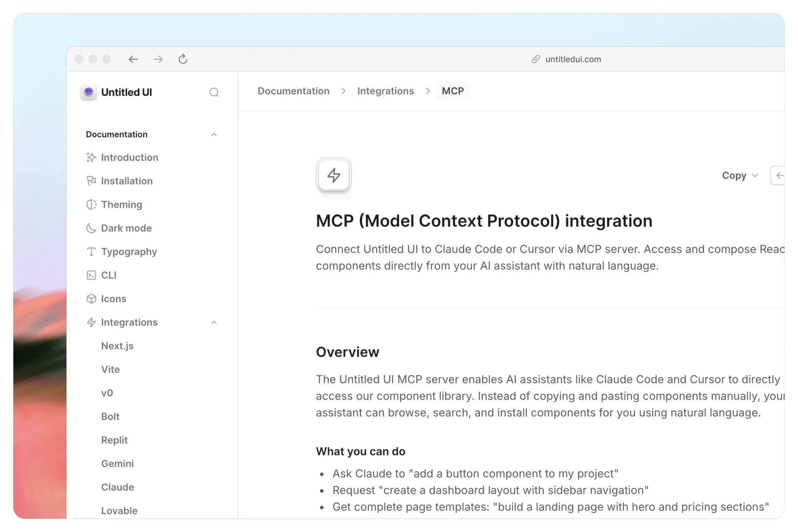
Task: Click the Typography T icon
Action: [x=92, y=251]
